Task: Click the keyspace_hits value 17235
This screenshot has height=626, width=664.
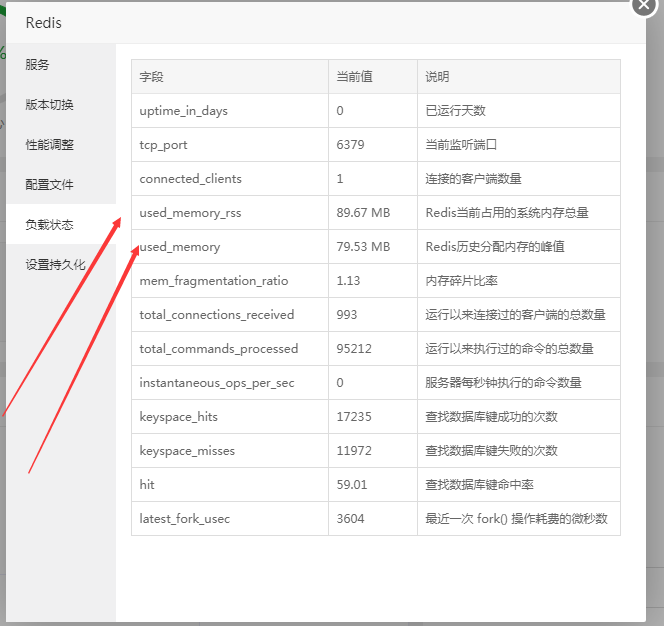Action: 355,417
